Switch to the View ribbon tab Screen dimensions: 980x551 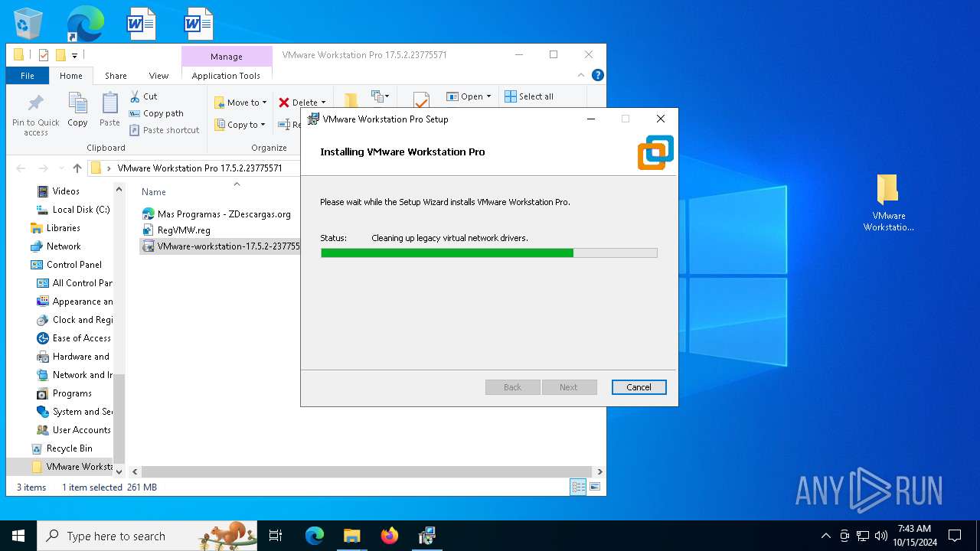(x=158, y=76)
